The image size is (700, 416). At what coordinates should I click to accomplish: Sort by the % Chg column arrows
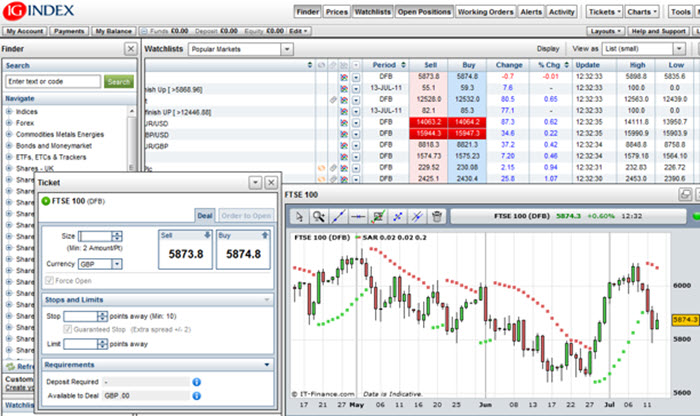pyautogui.click(x=567, y=65)
